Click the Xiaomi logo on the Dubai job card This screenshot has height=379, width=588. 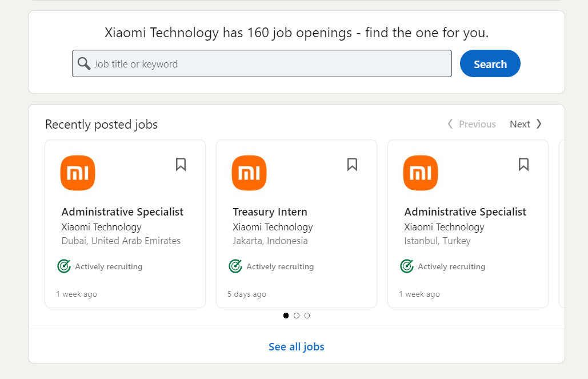coord(78,173)
